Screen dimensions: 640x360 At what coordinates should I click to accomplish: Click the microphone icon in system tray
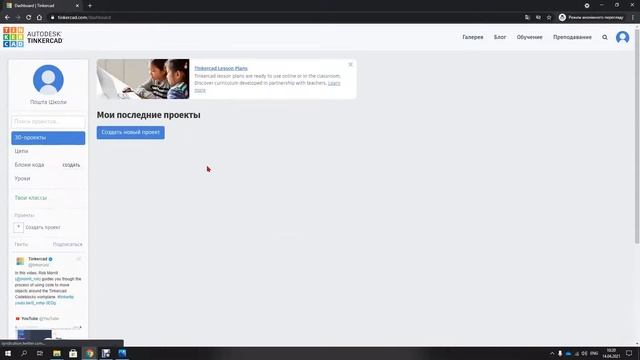(x=560, y=353)
